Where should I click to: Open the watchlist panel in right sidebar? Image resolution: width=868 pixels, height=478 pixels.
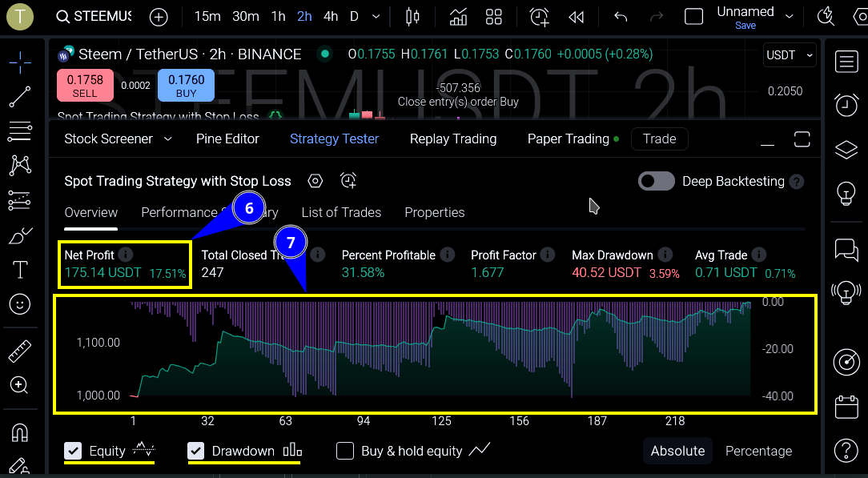(846, 62)
